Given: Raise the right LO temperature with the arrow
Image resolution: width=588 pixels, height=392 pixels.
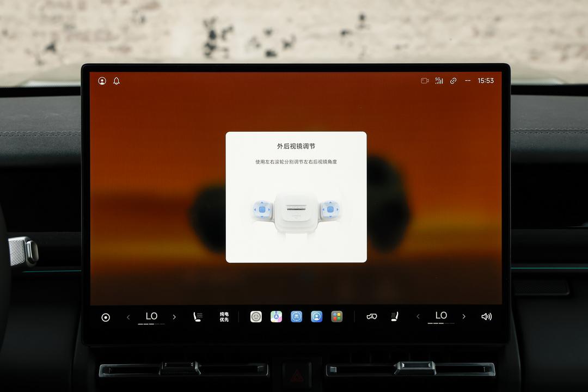Looking at the screenshot, I should pyautogui.click(x=464, y=317).
